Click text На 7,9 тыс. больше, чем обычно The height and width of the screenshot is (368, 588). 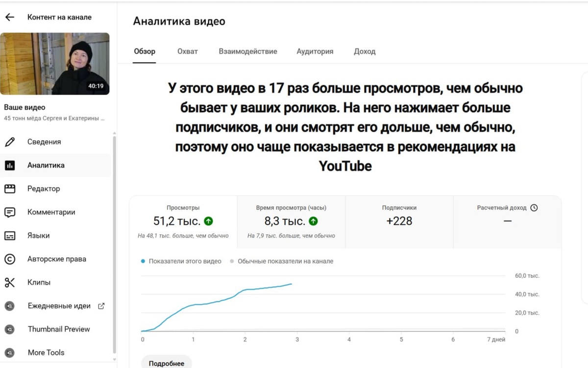[291, 236]
